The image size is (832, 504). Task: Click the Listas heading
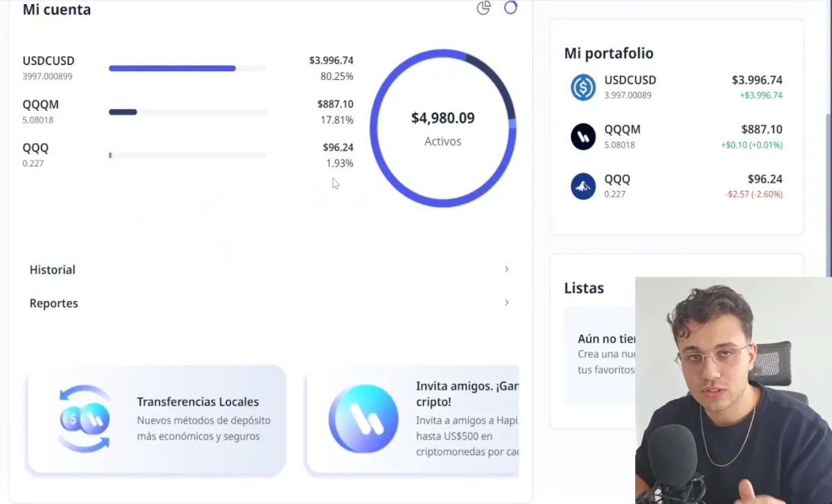584,288
